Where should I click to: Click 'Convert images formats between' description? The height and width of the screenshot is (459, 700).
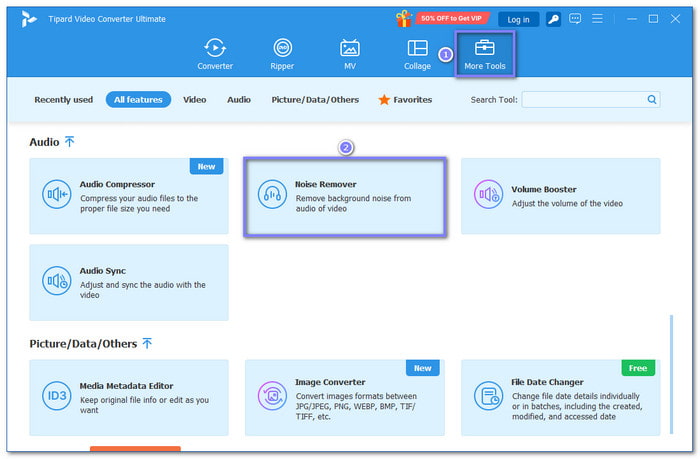[356, 406]
